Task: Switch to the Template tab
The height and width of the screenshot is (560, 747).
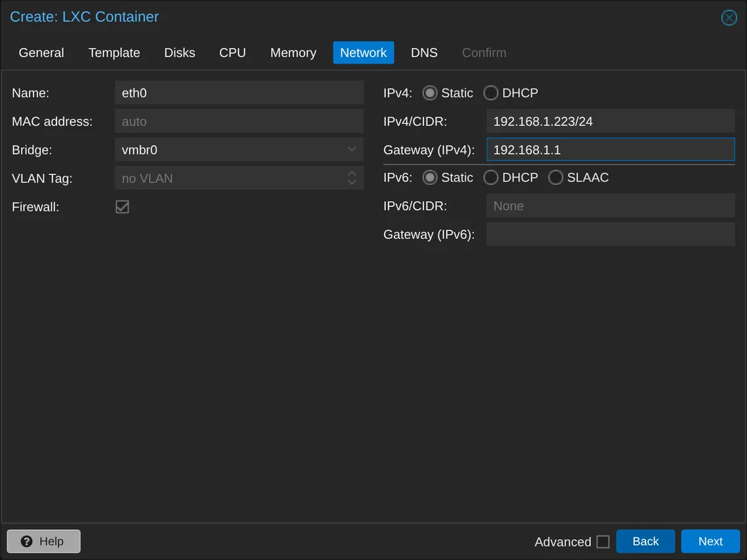Action: pyautogui.click(x=114, y=52)
